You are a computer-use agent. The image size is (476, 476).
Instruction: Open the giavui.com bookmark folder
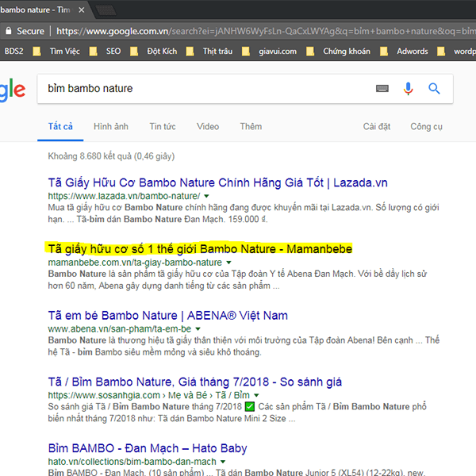[x=269, y=51]
